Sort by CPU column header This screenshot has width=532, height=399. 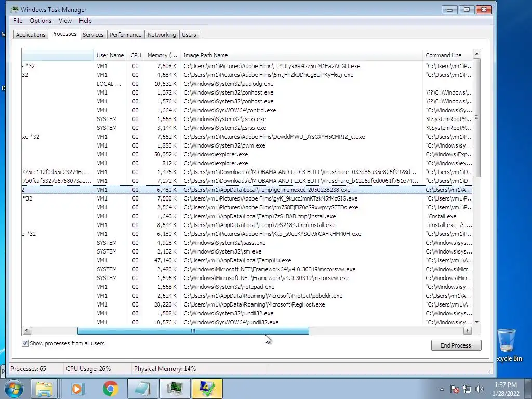tap(136, 55)
